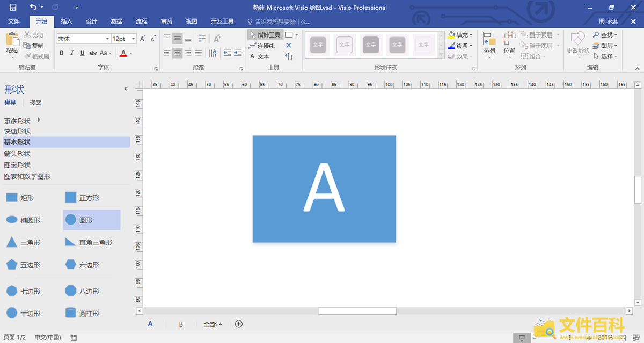Click the blue X connection point tool

(289, 46)
